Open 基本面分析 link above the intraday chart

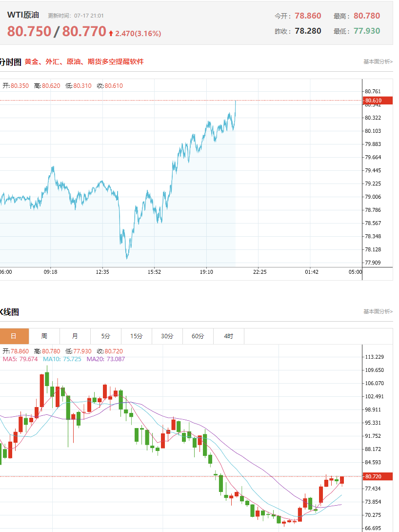point(378,62)
